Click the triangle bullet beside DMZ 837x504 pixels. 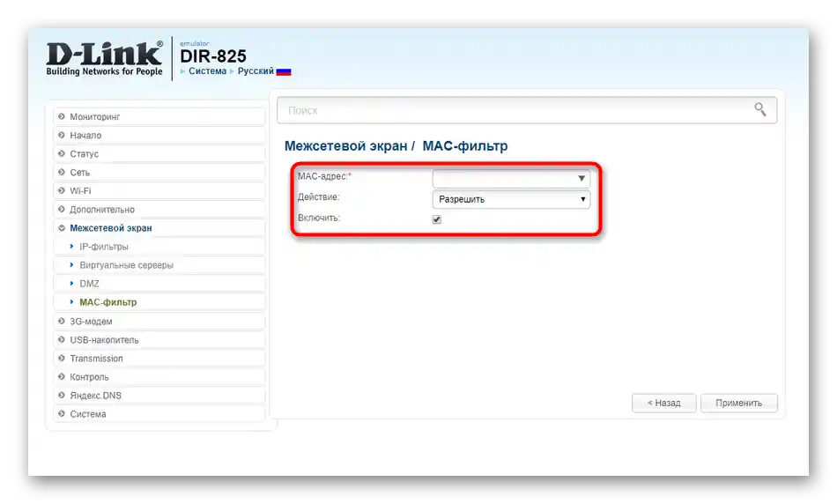[x=71, y=284]
